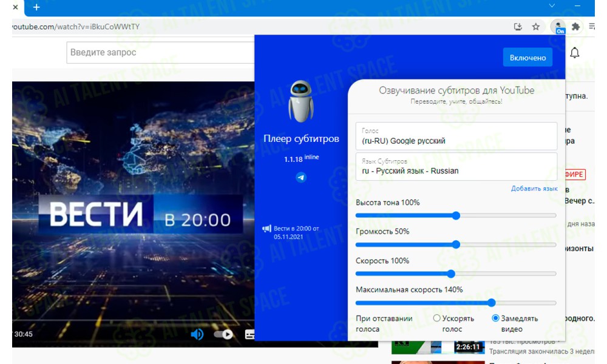Click the "Максимальная скорость" slider

456,303
